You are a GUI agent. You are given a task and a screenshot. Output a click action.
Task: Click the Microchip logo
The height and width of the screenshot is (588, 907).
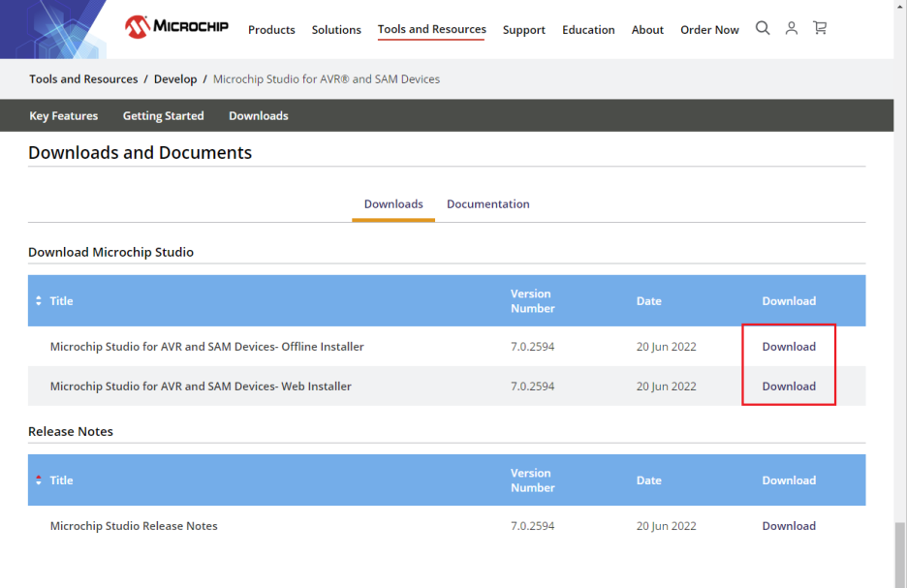click(x=176, y=26)
